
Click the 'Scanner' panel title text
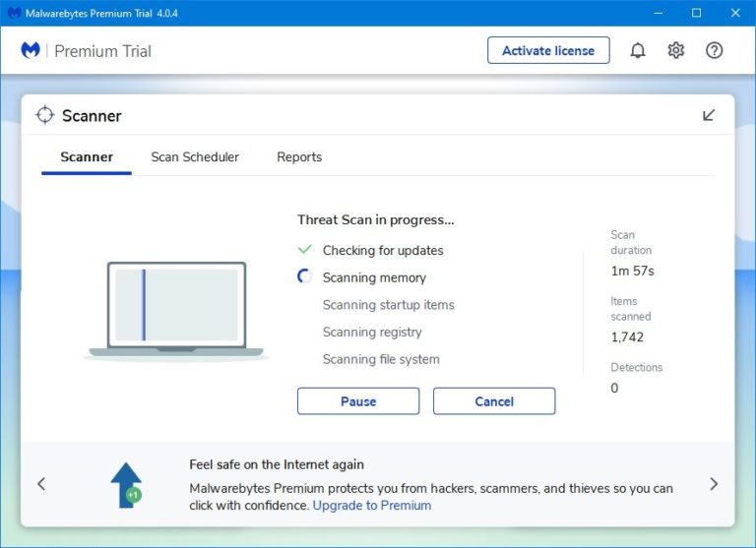click(92, 116)
